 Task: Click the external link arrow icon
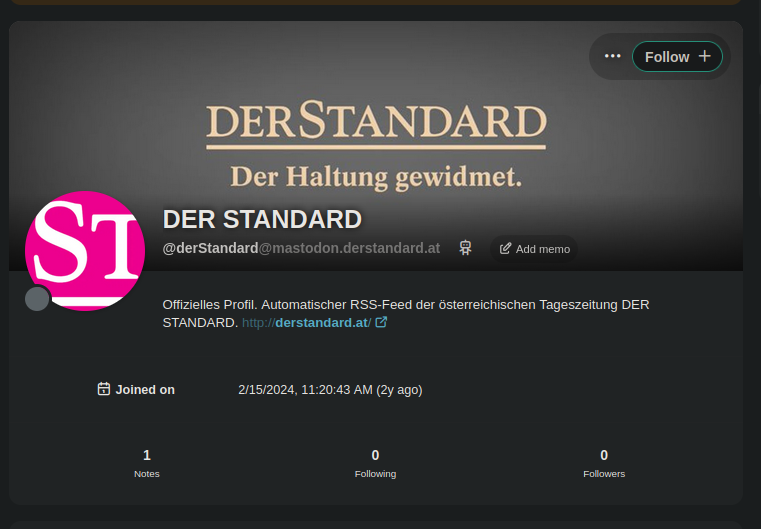[381, 322]
